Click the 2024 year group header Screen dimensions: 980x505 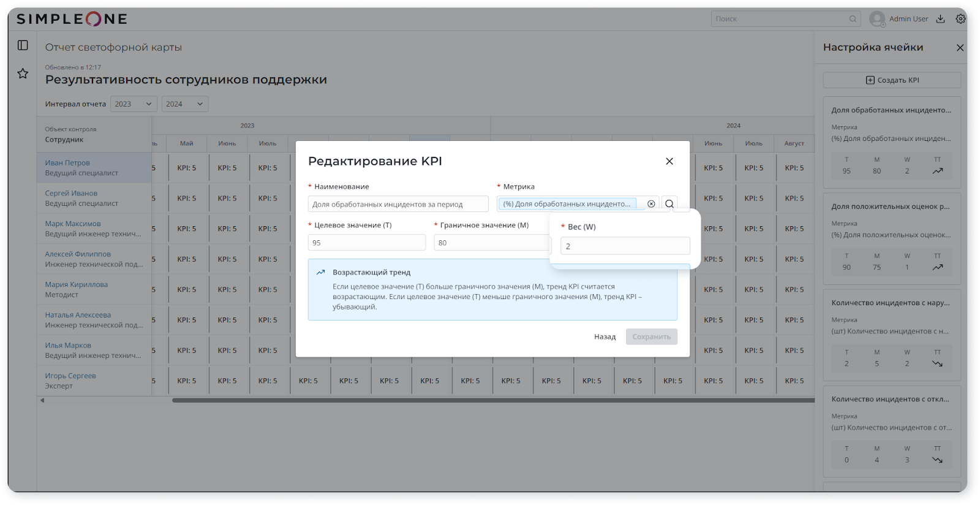coord(734,126)
